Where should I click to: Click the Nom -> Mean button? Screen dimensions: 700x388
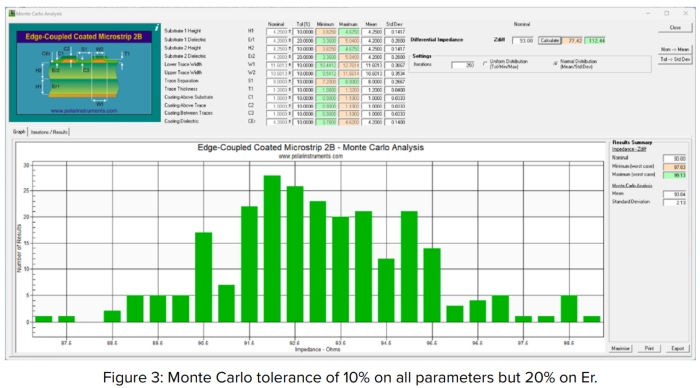click(675, 49)
